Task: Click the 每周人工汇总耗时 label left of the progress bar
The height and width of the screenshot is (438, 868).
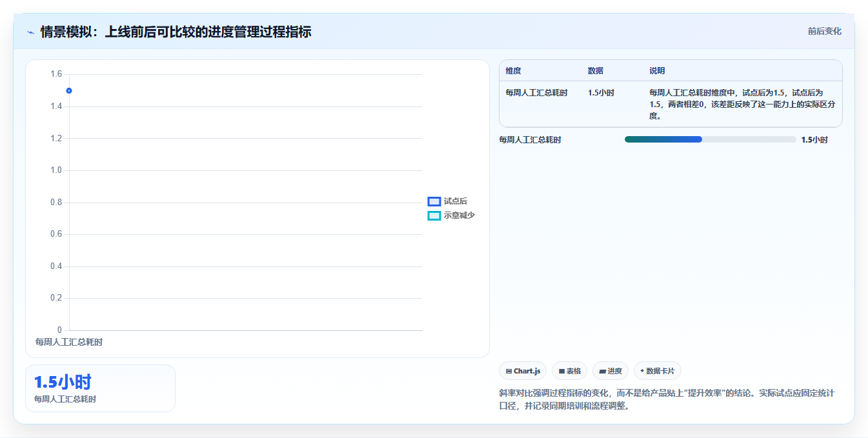Action: (530, 139)
